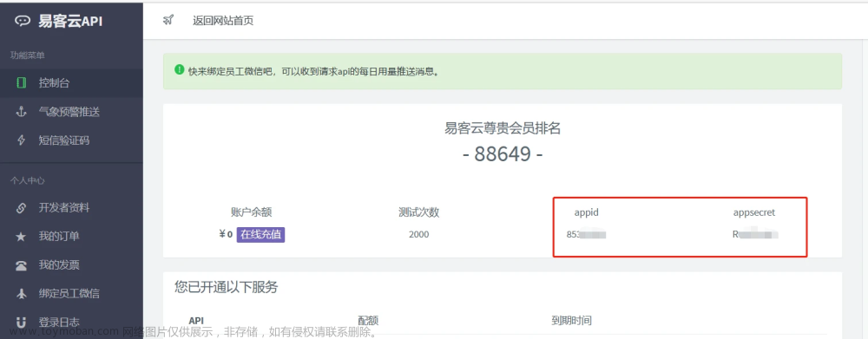
Task: Click the green 快来绑定员工微信吧 notice banner text
Action: 314,71
